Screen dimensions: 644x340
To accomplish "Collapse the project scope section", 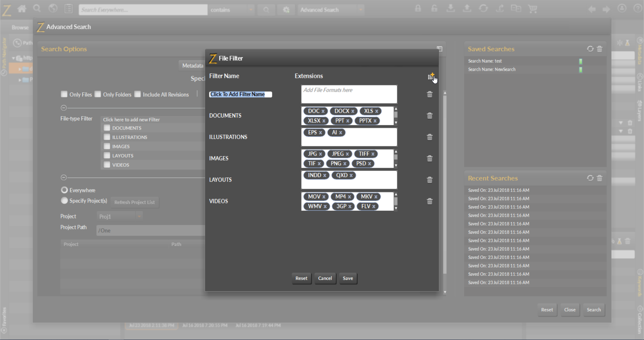I will coord(64,178).
